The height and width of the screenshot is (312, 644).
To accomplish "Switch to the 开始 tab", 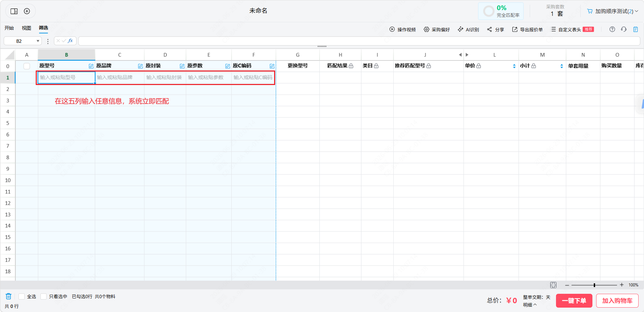I will [x=9, y=28].
